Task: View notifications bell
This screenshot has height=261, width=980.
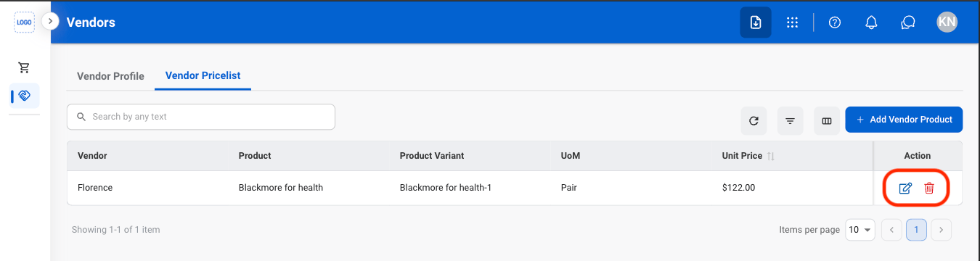Action: [x=872, y=22]
